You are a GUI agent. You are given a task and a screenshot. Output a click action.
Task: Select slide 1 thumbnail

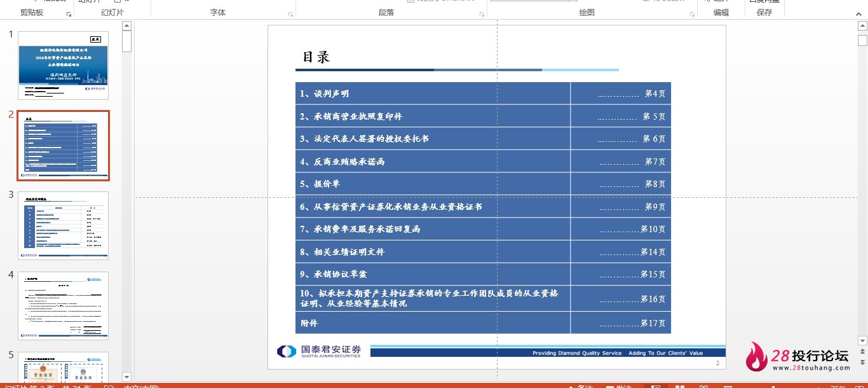pyautogui.click(x=63, y=66)
